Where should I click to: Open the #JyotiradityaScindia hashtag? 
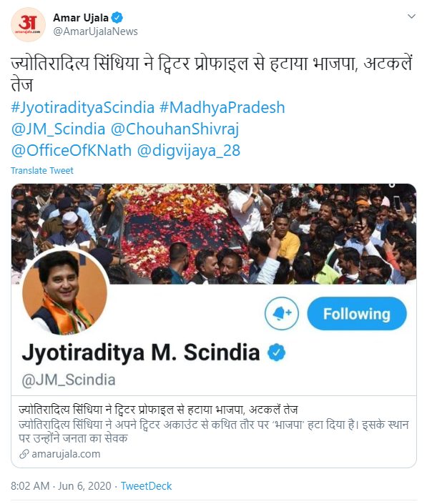coord(83,108)
